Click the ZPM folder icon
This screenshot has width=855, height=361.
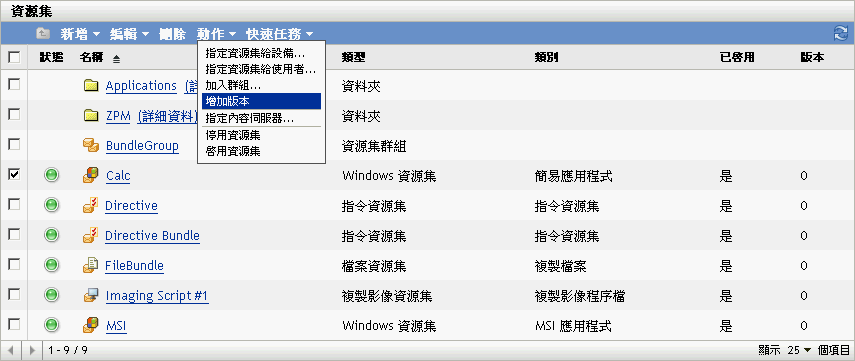pos(91,116)
